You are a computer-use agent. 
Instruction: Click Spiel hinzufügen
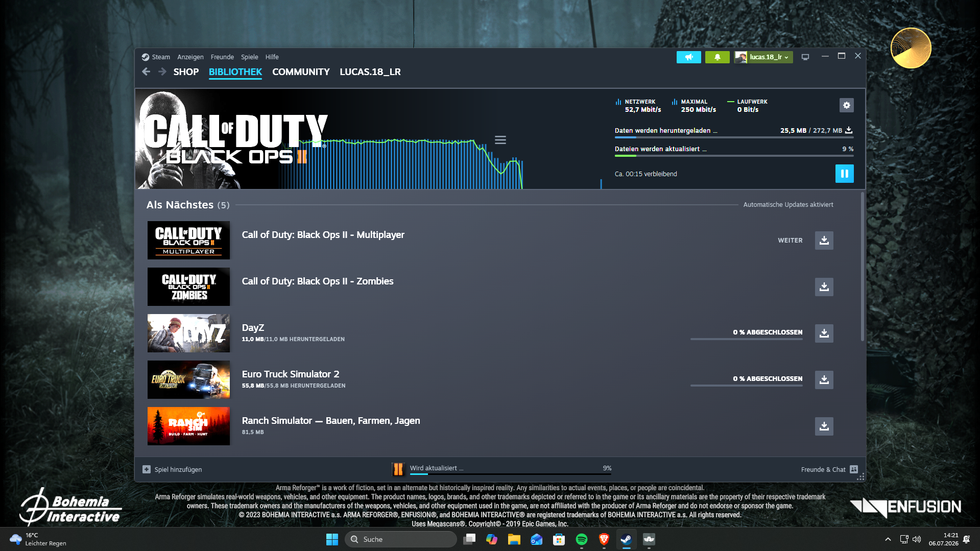tap(178, 470)
